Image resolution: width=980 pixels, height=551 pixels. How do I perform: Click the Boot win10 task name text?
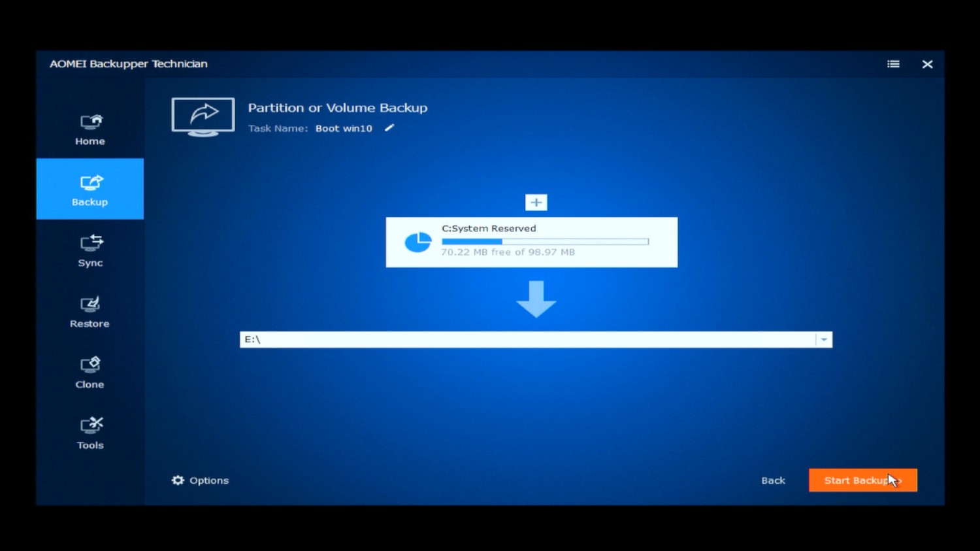344,129
